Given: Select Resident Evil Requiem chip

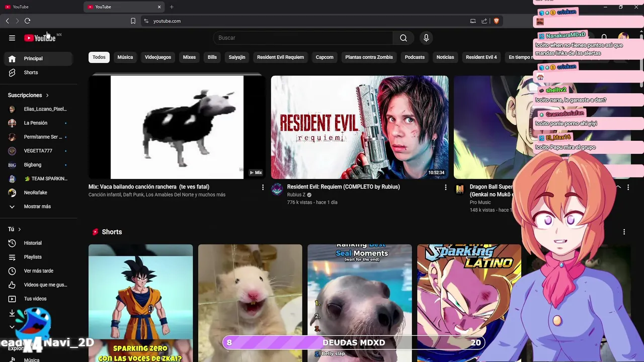Looking at the screenshot, I should coord(280,57).
